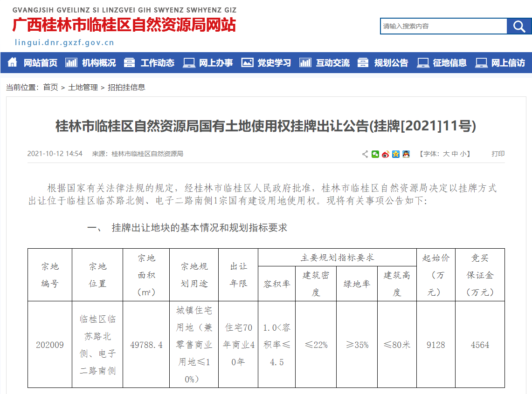Viewport: 532px width, 394px height.
Task: Focus the search input field
Action: tap(443, 27)
